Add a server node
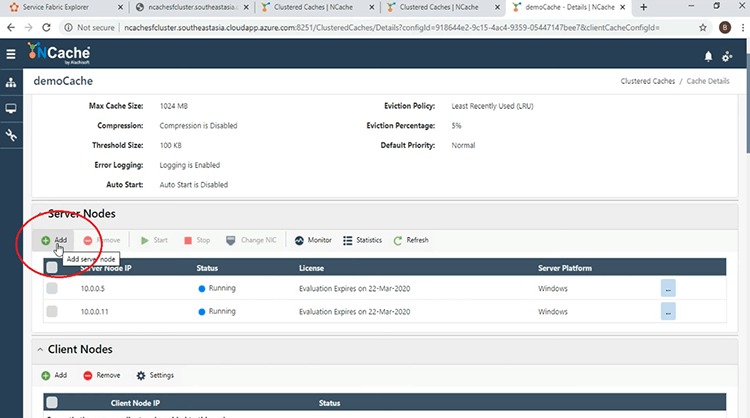Viewport: 750px width, 418px height. pyautogui.click(x=54, y=240)
